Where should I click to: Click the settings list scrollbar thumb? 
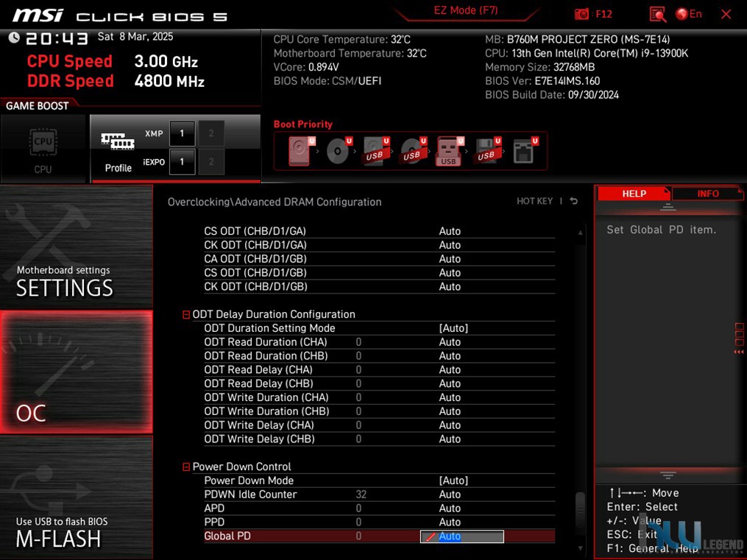pos(580,510)
